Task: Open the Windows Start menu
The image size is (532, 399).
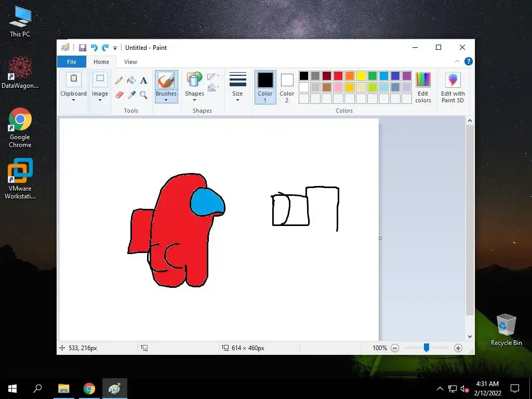Action: coord(12,389)
